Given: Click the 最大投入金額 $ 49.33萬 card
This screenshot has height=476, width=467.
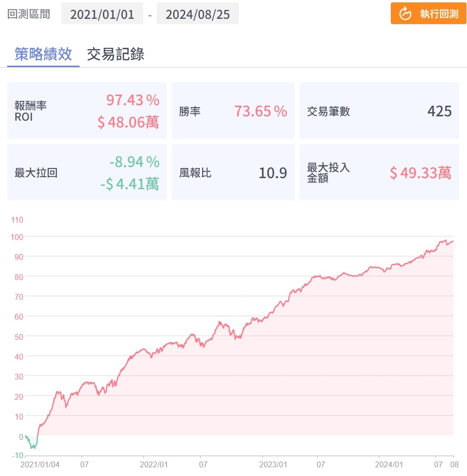Looking at the screenshot, I should pos(379,172).
